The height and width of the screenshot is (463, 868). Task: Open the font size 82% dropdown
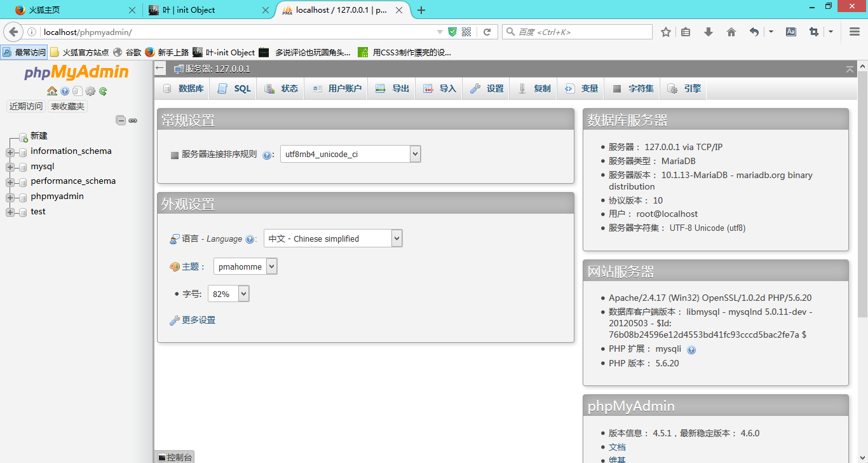pyautogui.click(x=229, y=294)
